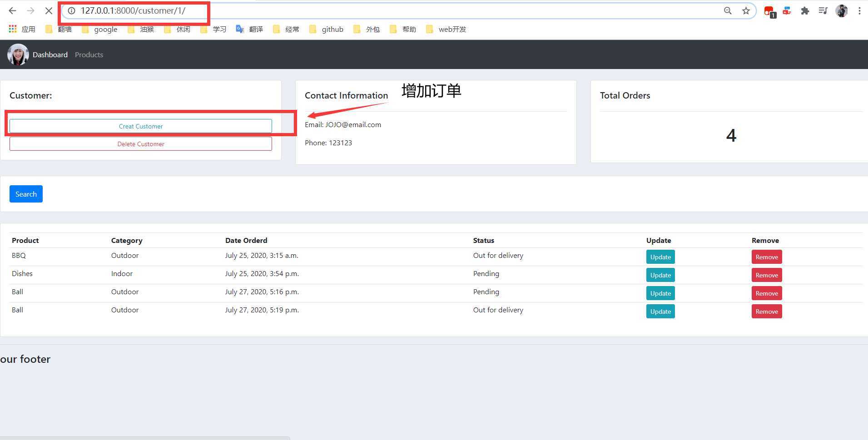868x440 pixels.
Task: Click the navbar profile logo image
Action: (18, 54)
